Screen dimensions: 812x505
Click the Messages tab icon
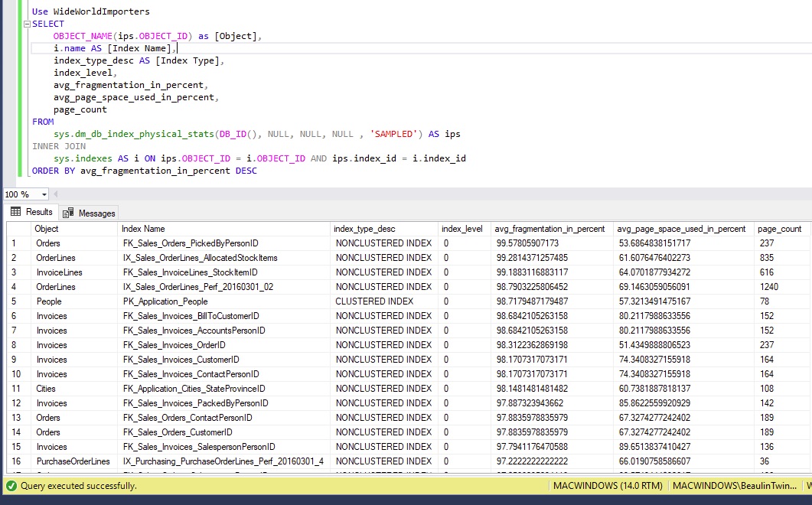point(68,213)
